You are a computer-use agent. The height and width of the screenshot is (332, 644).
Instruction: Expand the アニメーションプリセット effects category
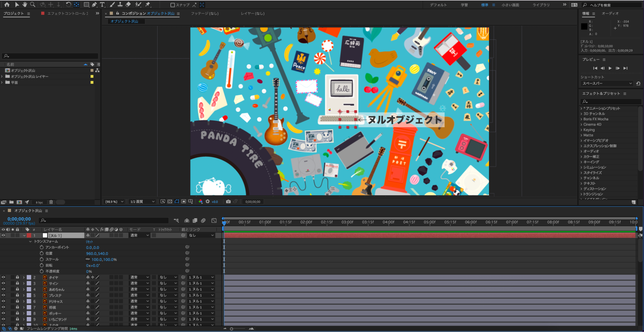pyautogui.click(x=582, y=108)
